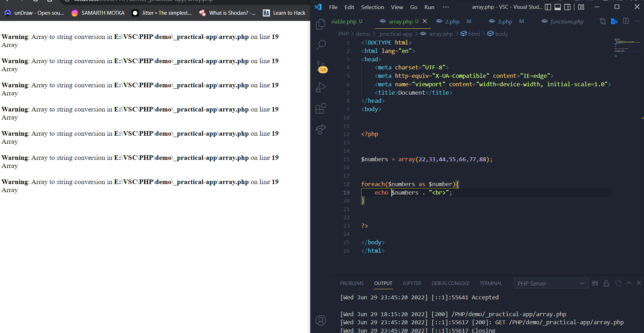The height and width of the screenshot is (333, 644).
Task: Close the array.php tab
Action: coord(425,21)
